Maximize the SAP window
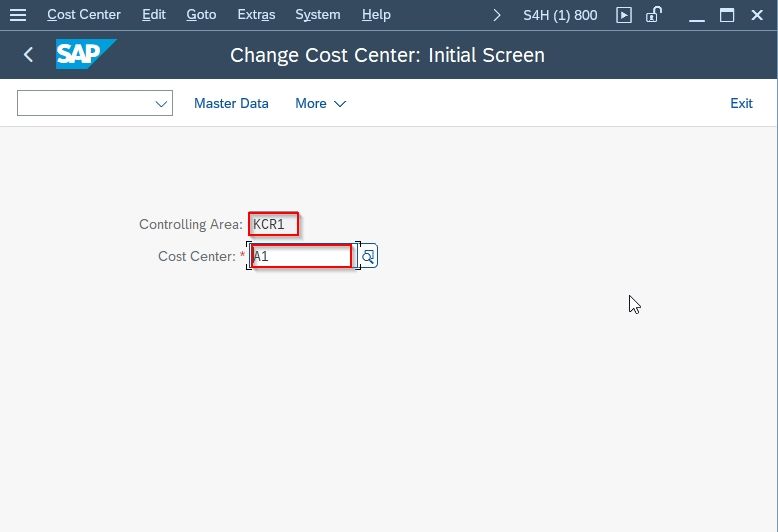The height and width of the screenshot is (532, 778). [727, 15]
